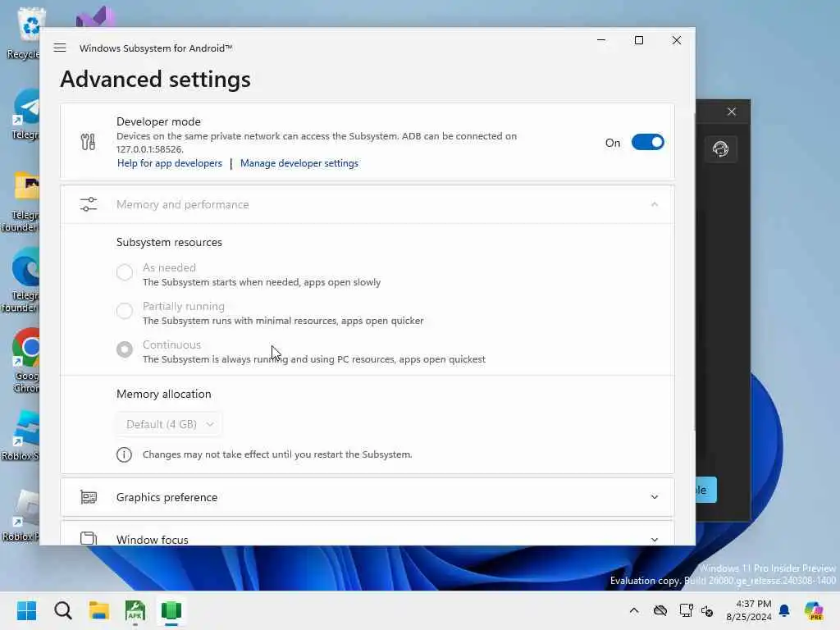Open the Microsoft Edge desktop icon
The width and height of the screenshot is (840, 630).
tap(22, 280)
